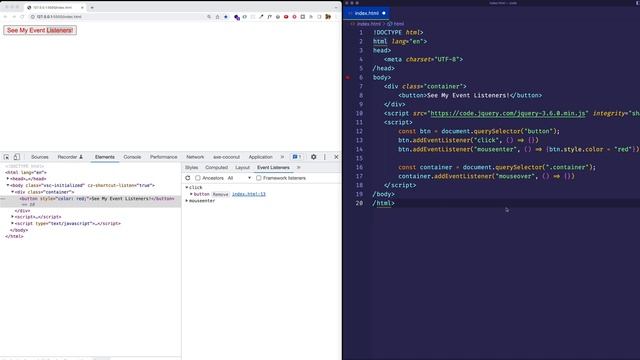
Task: Select the Event Listeners pane tab
Action: (x=273, y=167)
